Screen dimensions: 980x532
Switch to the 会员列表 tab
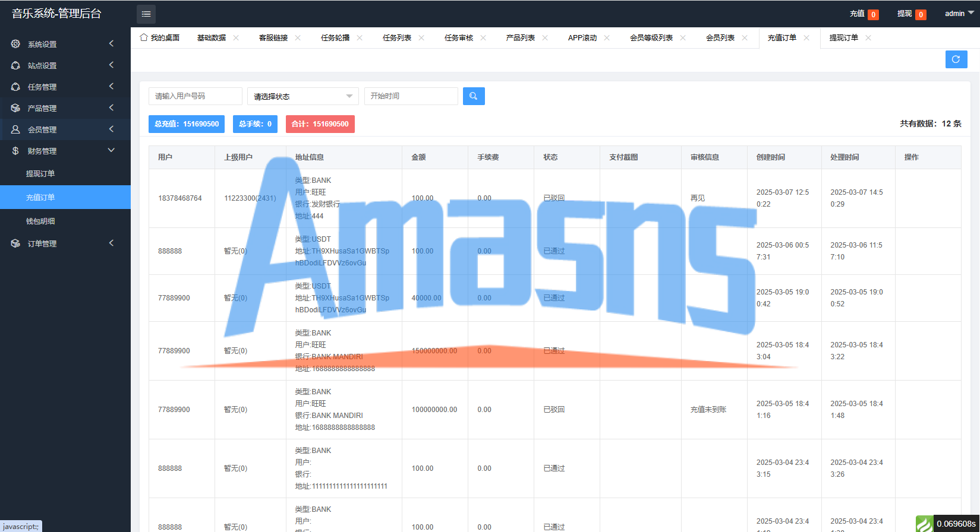(x=720, y=38)
